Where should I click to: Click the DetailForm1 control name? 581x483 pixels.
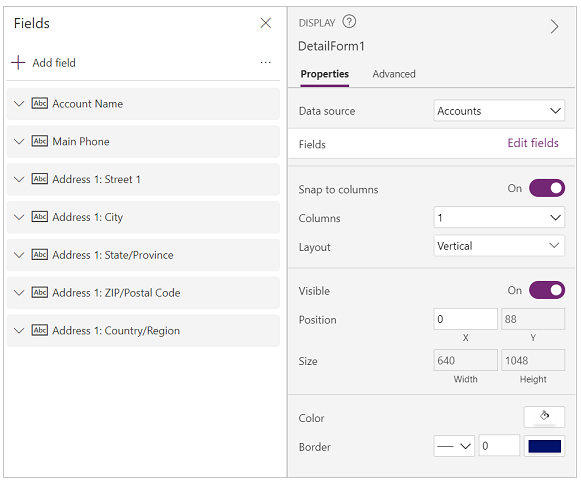click(331, 46)
